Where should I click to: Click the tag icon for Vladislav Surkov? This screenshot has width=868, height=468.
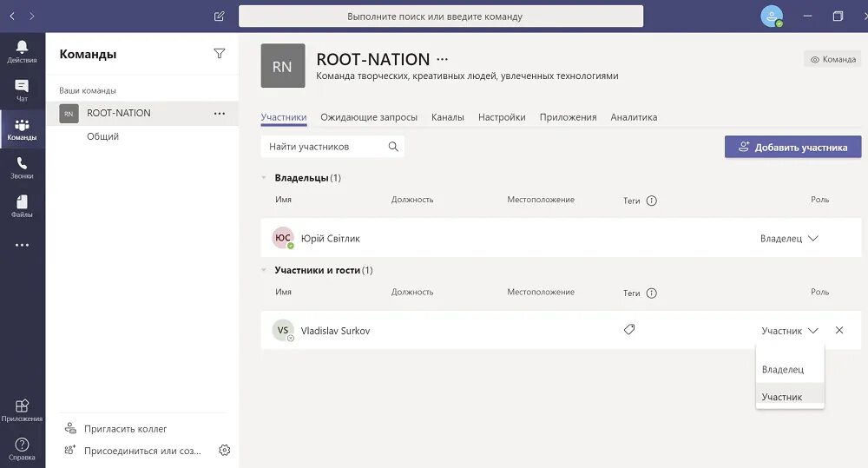click(629, 330)
